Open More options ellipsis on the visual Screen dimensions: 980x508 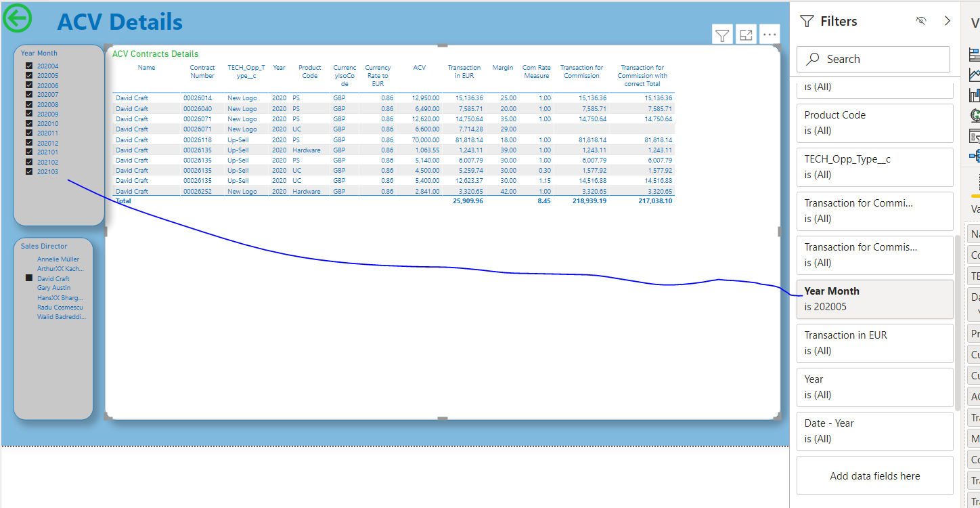770,35
